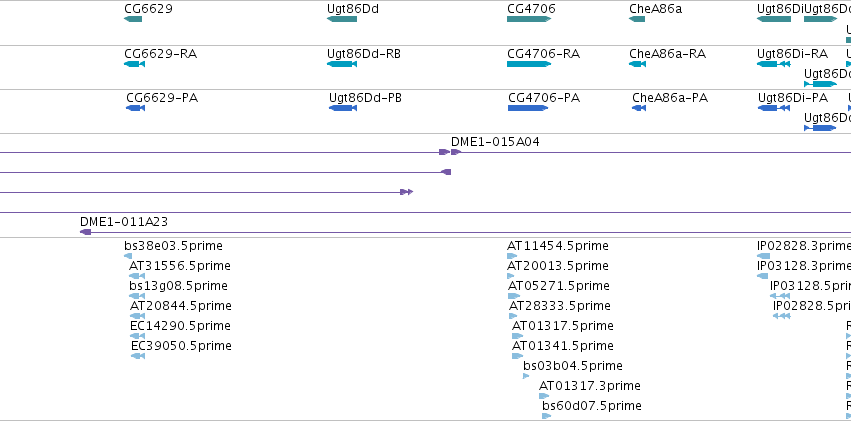
Task: Click the EC14290.5prime EST label
Action: click(x=181, y=326)
